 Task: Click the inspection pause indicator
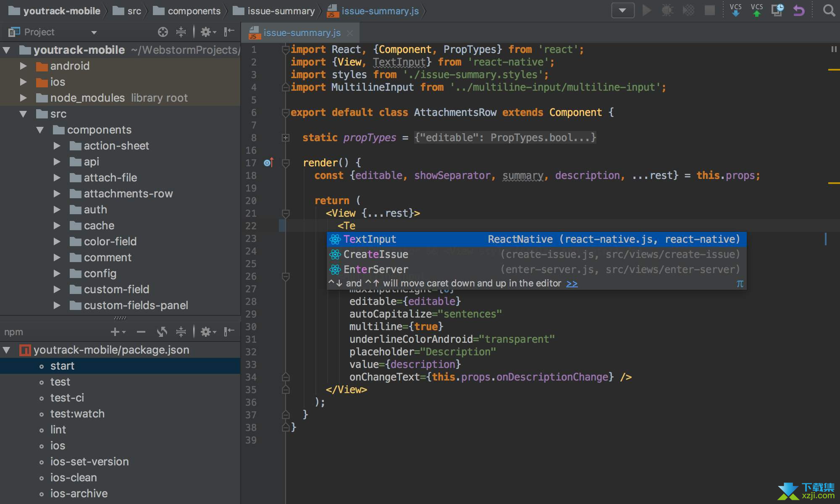[x=834, y=49]
